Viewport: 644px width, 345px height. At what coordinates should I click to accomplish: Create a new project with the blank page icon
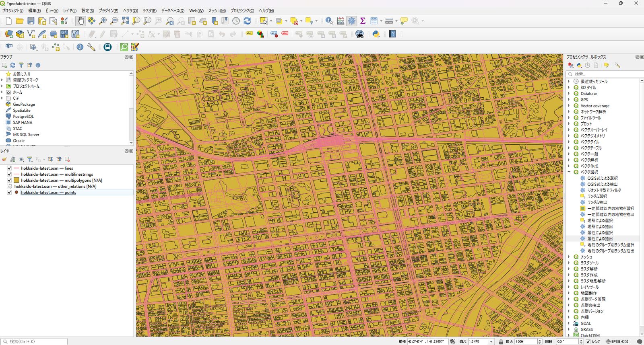tap(8, 21)
